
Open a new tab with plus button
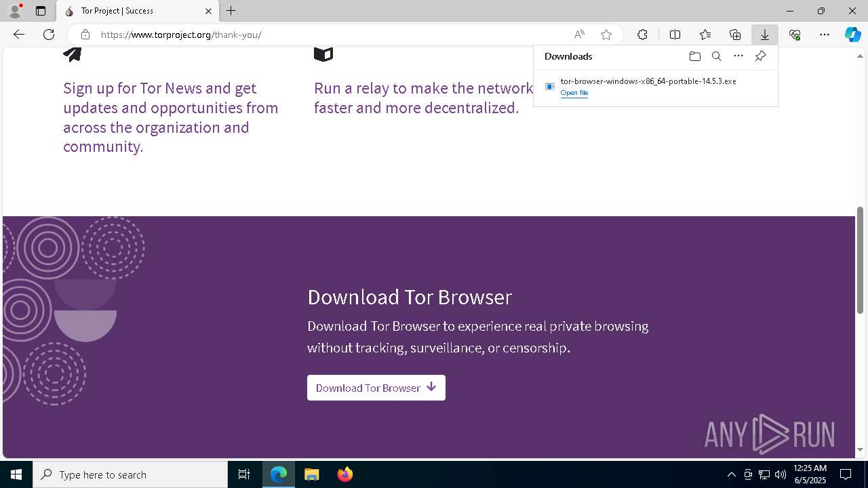click(231, 11)
